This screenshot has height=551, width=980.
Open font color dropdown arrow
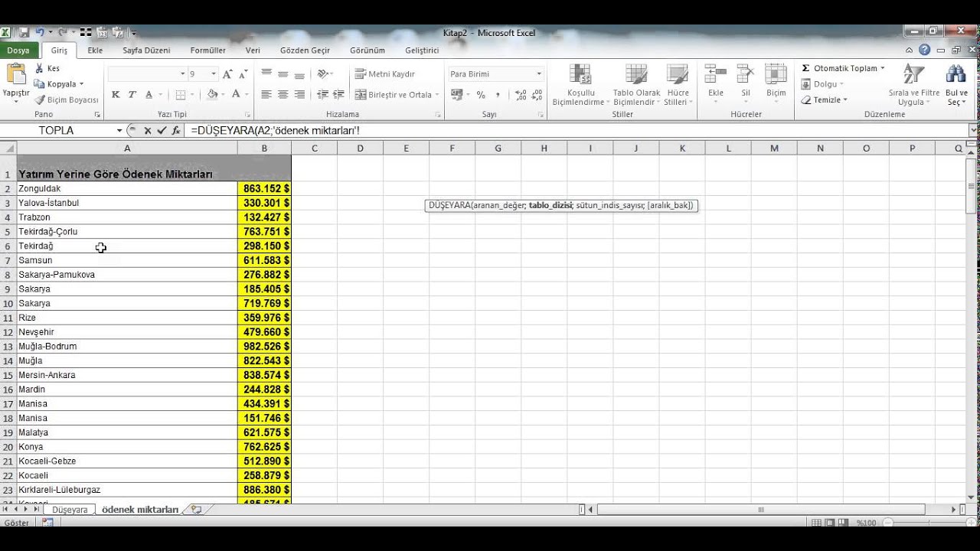pos(247,95)
